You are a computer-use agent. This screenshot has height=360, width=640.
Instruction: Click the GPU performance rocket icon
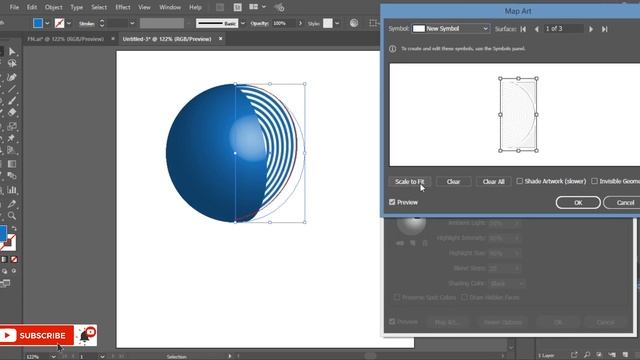tap(279, 7)
